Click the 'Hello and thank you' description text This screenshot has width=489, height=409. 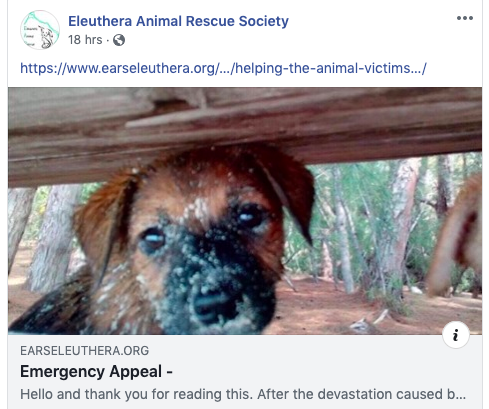tap(243, 394)
